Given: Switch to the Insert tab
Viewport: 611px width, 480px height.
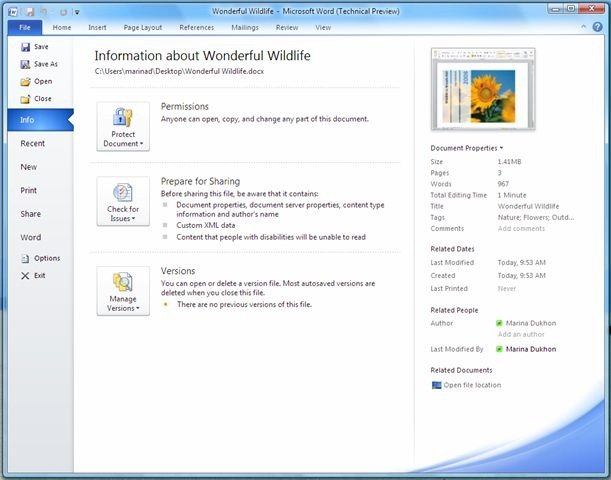Looking at the screenshot, I should (97, 28).
